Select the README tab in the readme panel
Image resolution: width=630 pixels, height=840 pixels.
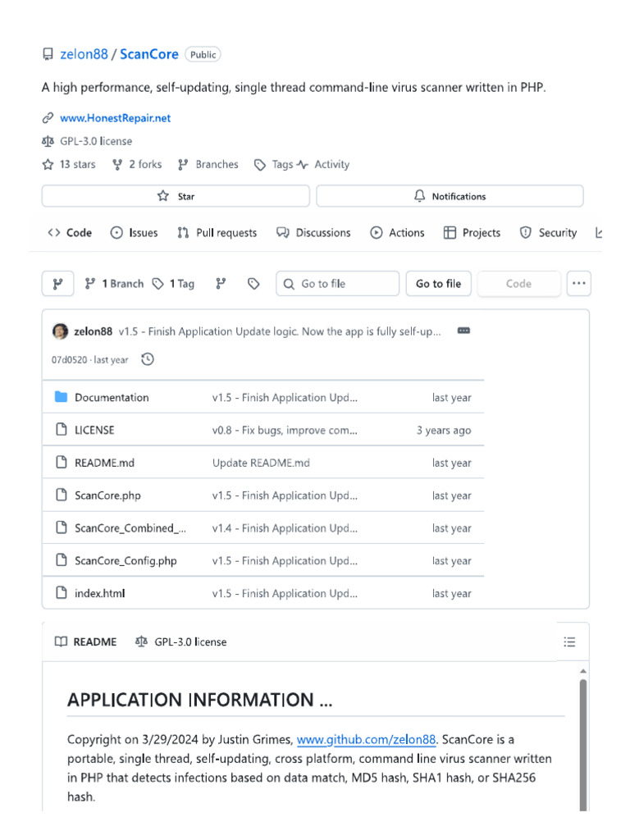coord(85,641)
